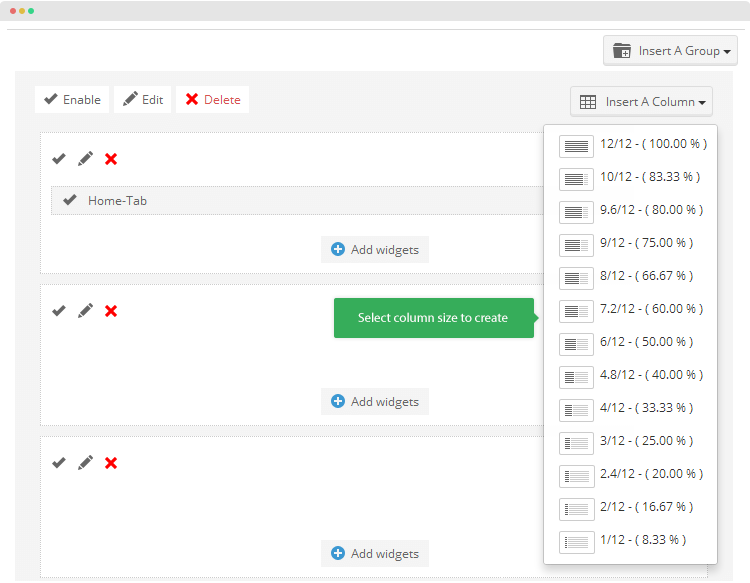The width and height of the screenshot is (750, 583).
Task: Click the 8/12 layout preview icon
Action: [x=576, y=278]
